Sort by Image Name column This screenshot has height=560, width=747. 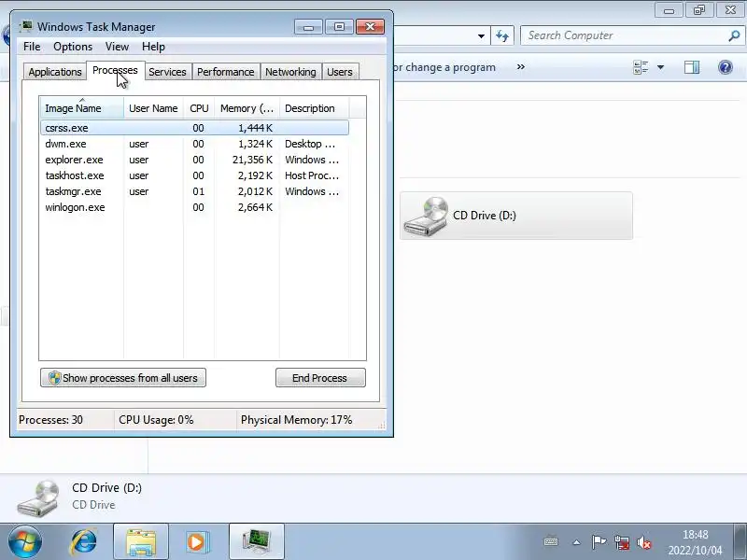pyautogui.click(x=82, y=108)
